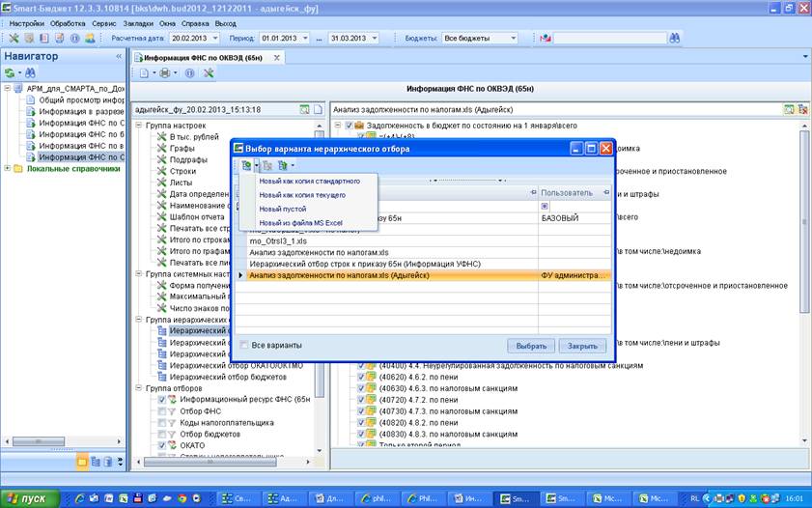Click the Выбрать button
Image resolution: width=812 pixels, height=508 pixels.
[531, 346]
